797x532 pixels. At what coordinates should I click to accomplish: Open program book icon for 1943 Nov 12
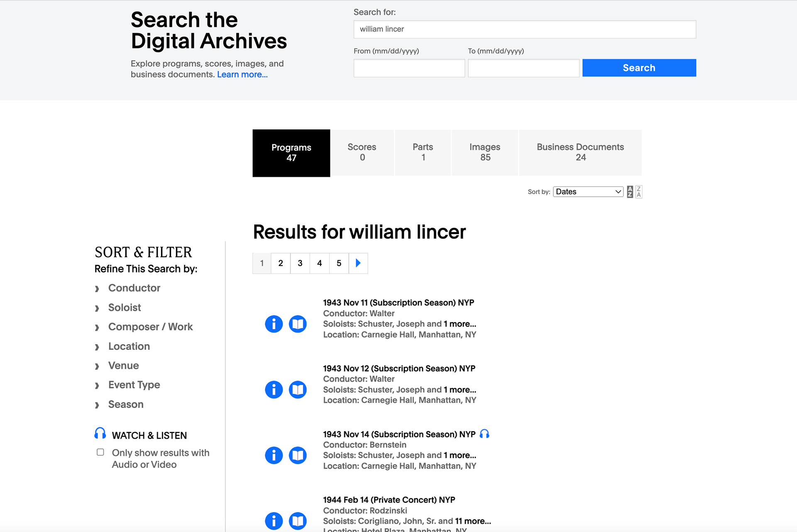pos(298,390)
